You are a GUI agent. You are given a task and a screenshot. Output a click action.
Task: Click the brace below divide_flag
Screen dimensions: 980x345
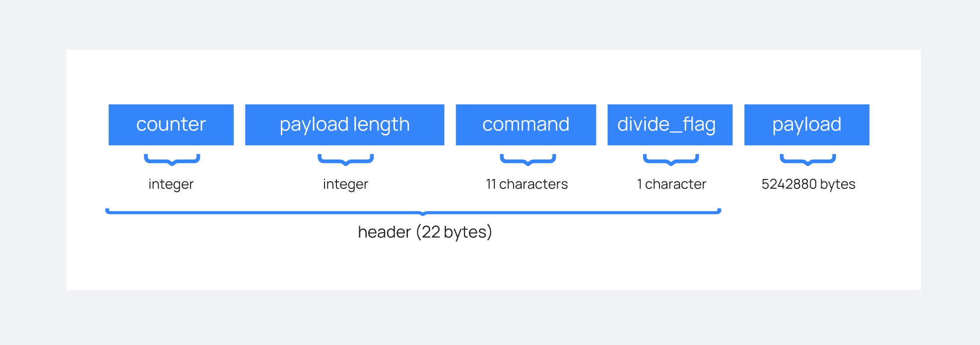click(671, 160)
